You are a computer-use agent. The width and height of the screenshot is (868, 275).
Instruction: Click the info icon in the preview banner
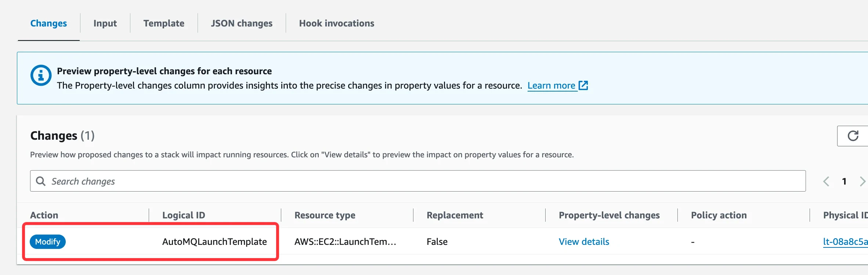coord(41,75)
